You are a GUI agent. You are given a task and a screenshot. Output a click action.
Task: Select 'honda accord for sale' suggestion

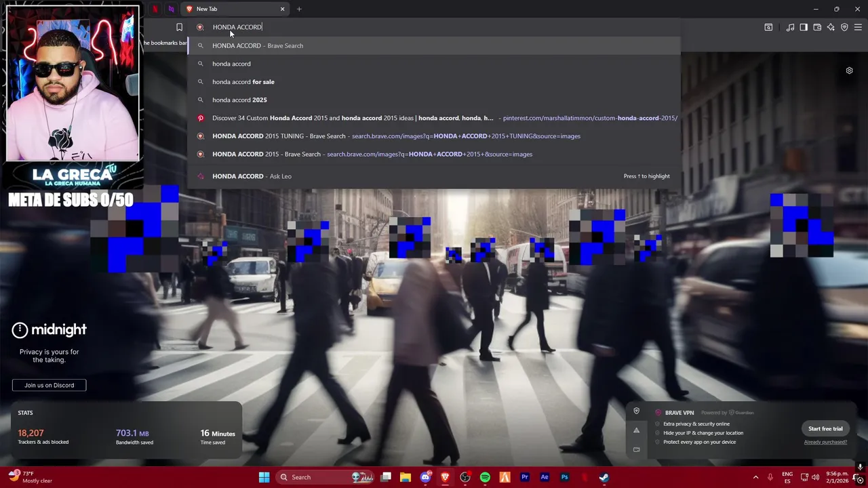434,82
